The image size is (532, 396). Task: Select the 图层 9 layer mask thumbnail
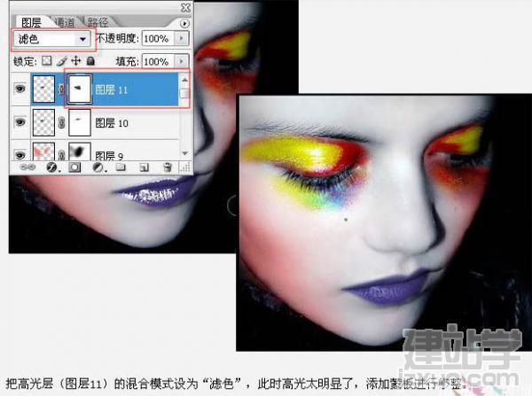[80, 151]
